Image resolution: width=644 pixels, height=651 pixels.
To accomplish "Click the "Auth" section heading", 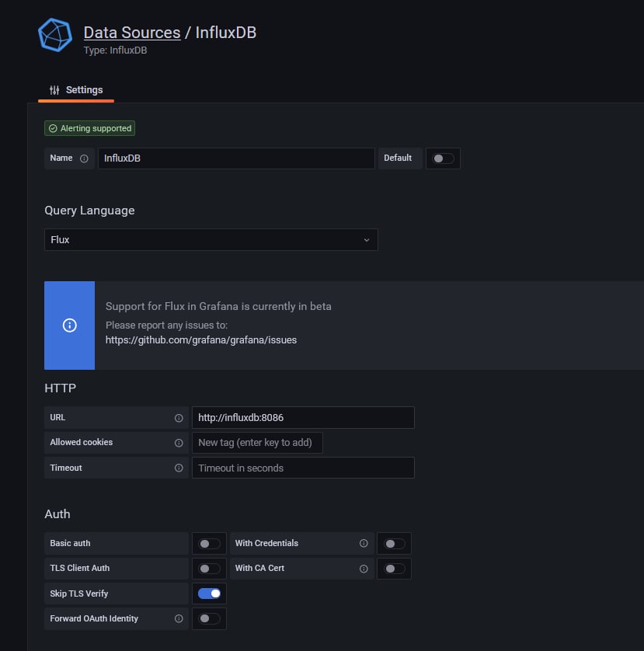I will pos(57,514).
